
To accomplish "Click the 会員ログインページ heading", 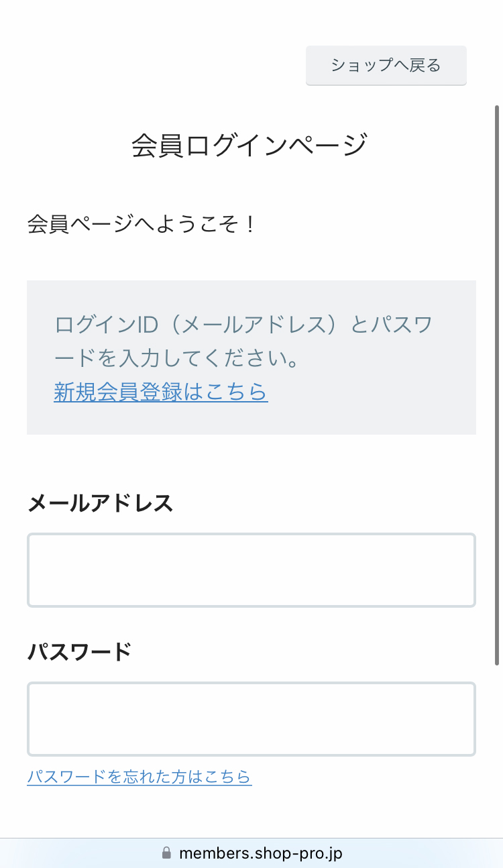I will pyautogui.click(x=249, y=146).
